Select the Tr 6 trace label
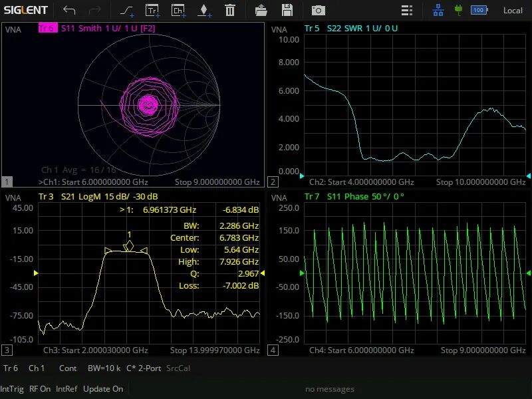This screenshot has height=399, width=532. click(x=48, y=28)
